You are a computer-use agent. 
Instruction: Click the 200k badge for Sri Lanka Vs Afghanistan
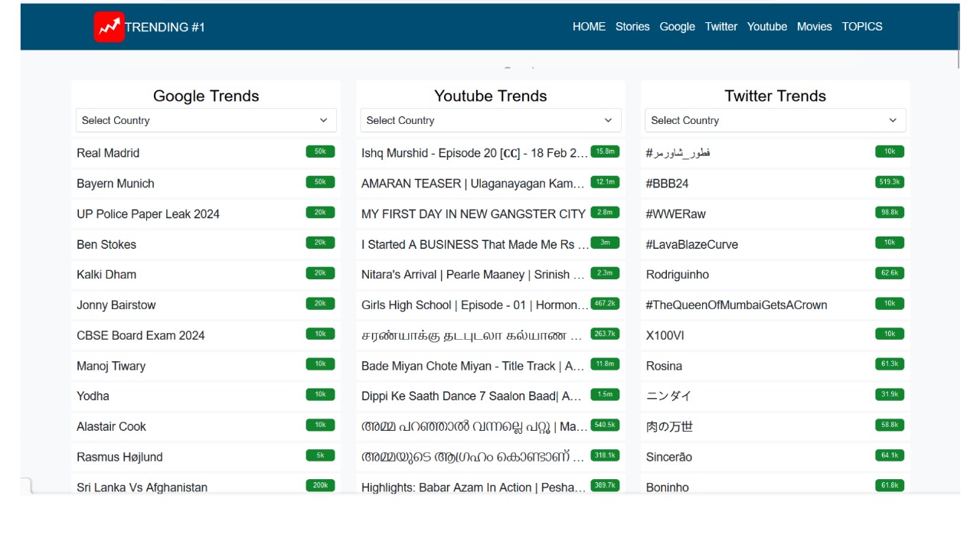319,485
